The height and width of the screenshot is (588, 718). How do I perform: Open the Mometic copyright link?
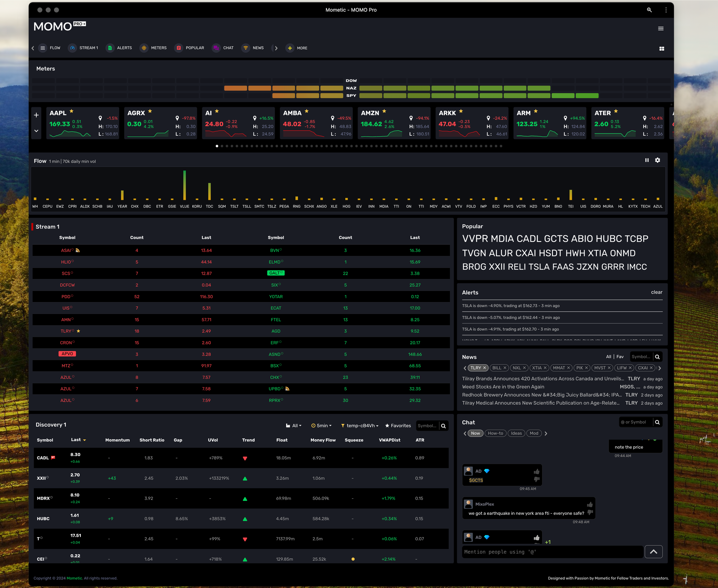(74, 578)
